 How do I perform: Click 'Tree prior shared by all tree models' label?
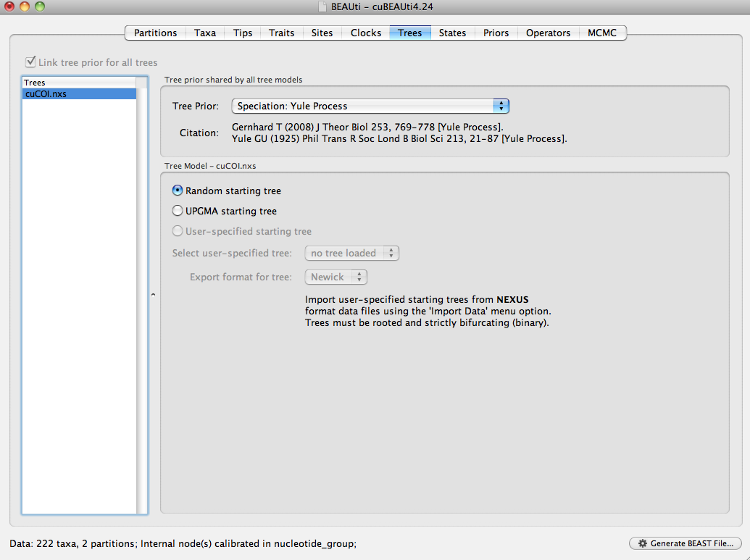[233, 80]
